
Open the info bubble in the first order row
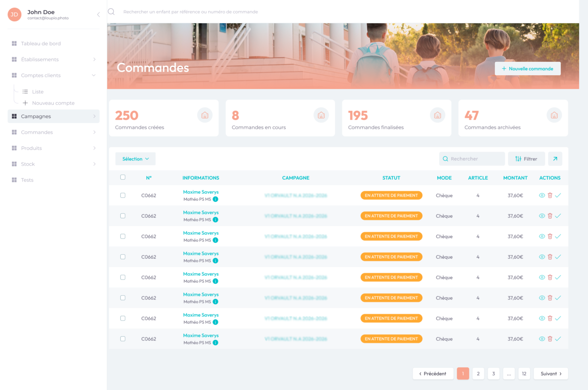[x=215, y=199]
